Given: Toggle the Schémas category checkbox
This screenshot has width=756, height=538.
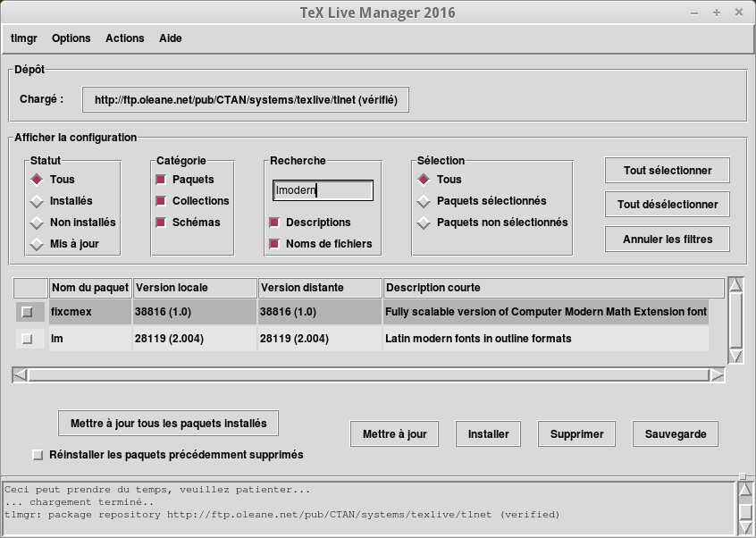Looking at the screenshot, I should pos(161,223).
